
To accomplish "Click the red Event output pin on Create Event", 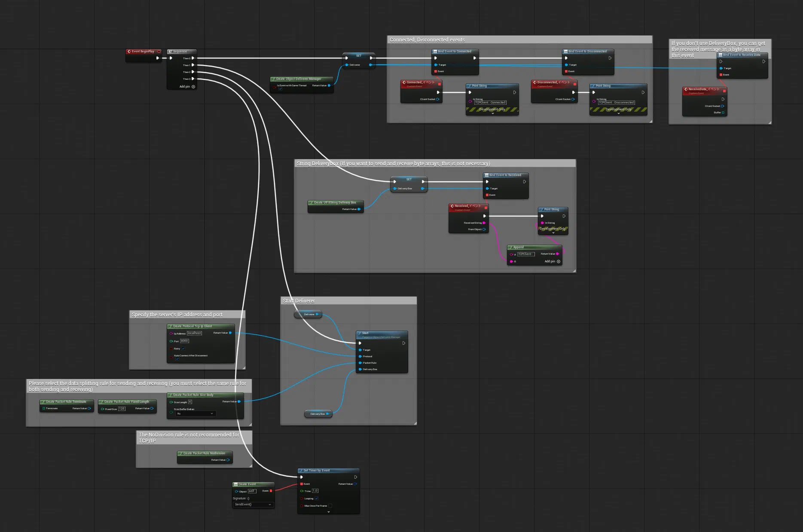I will [271, 491].
